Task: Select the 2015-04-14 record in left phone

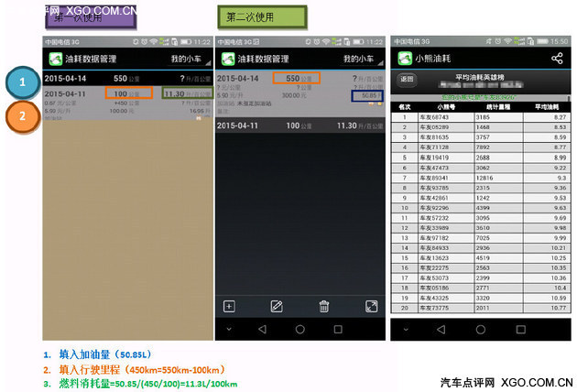Action: [x=127, y=79]
